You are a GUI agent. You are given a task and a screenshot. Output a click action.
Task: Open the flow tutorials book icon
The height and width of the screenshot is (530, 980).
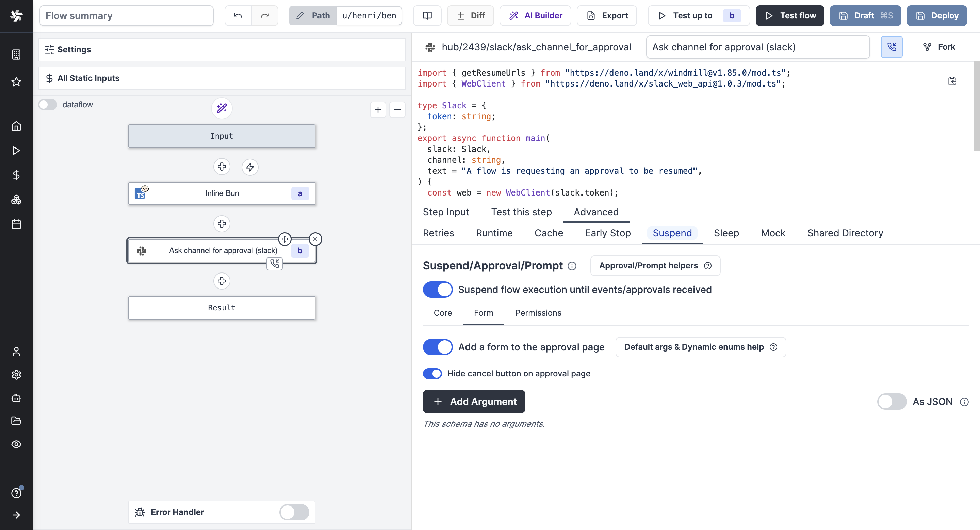click(x=427, y=16)
